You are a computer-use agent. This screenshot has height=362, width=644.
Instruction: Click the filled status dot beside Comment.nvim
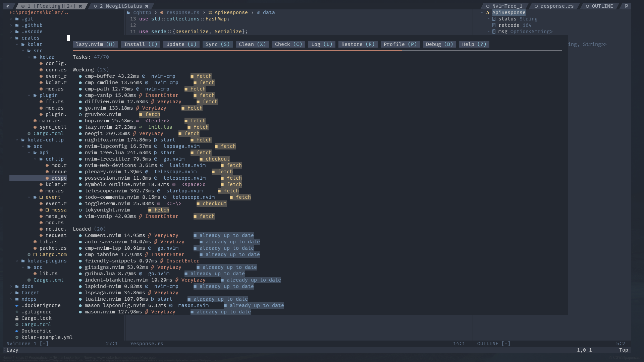(80, 235)
